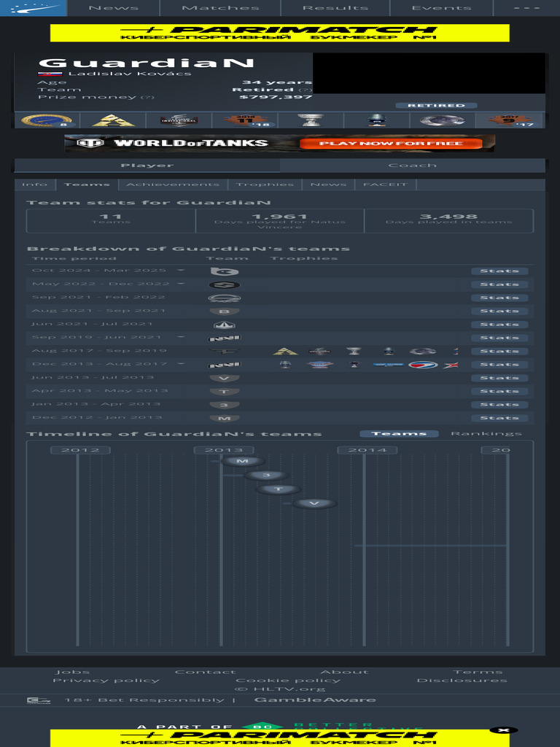Open the more menu (···) in navigation
Image resolution: width=560 pixels, height=747 pixels.
tap(526, 8)
